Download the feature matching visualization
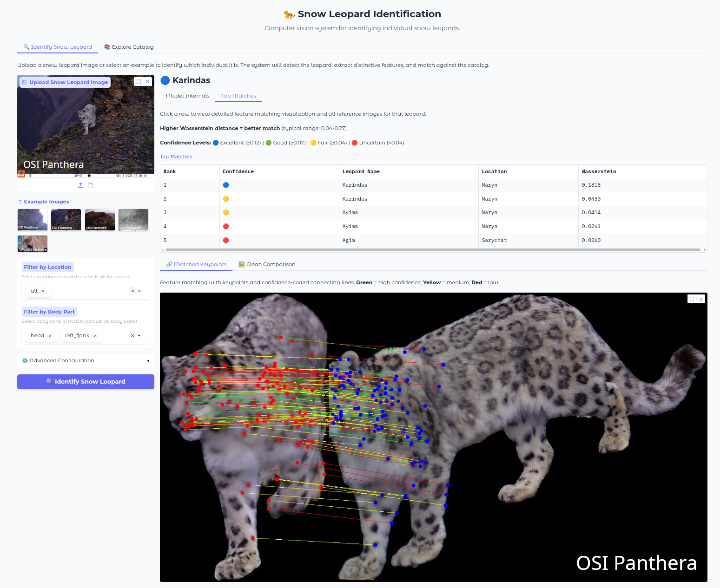 (x=702, y=299)
